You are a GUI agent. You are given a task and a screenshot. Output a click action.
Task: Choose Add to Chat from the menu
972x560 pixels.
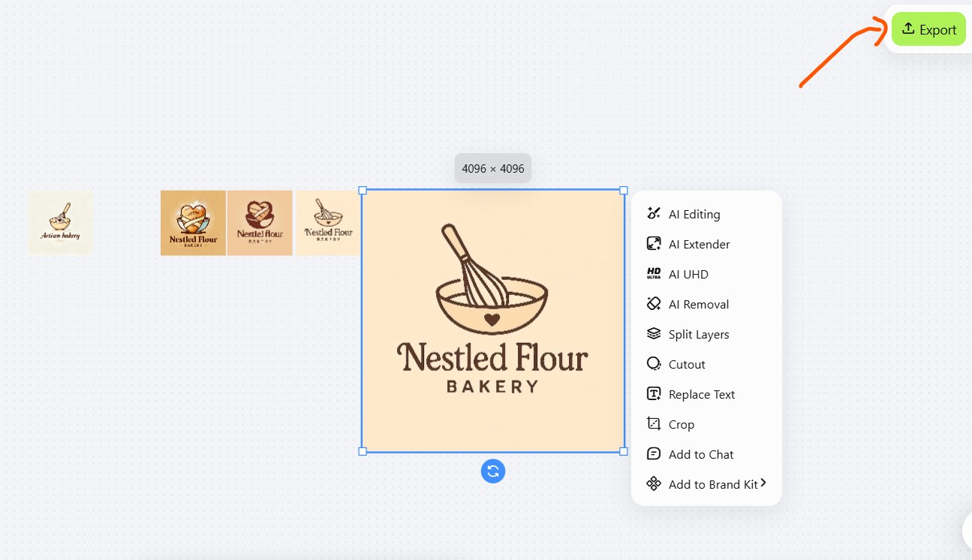pyautogui.click(x=701, y=454)
